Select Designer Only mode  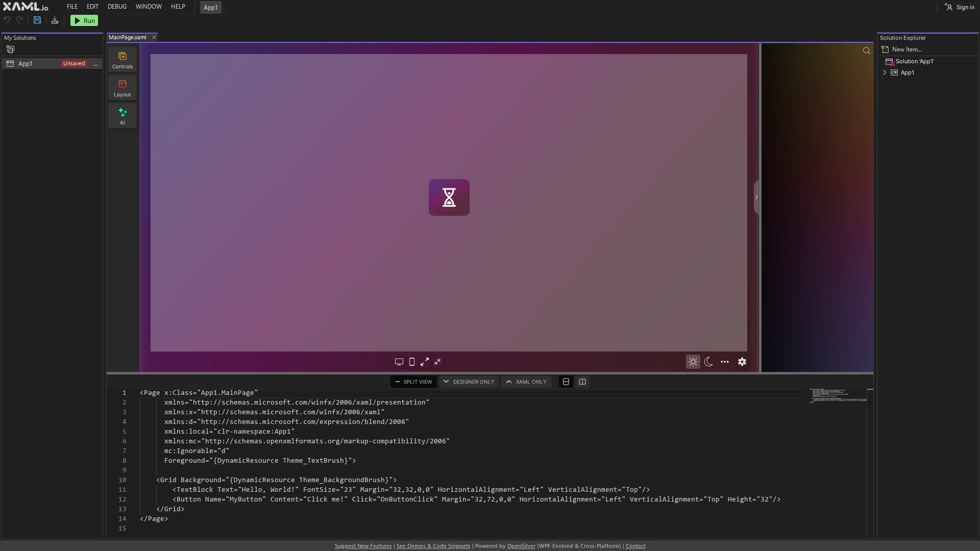click(x=469, y=382)
